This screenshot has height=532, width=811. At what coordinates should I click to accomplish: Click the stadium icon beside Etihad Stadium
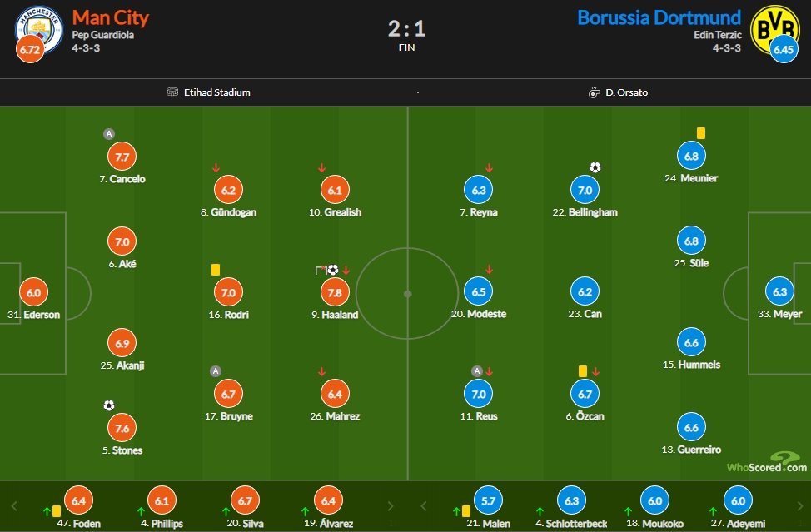[172, 92]
